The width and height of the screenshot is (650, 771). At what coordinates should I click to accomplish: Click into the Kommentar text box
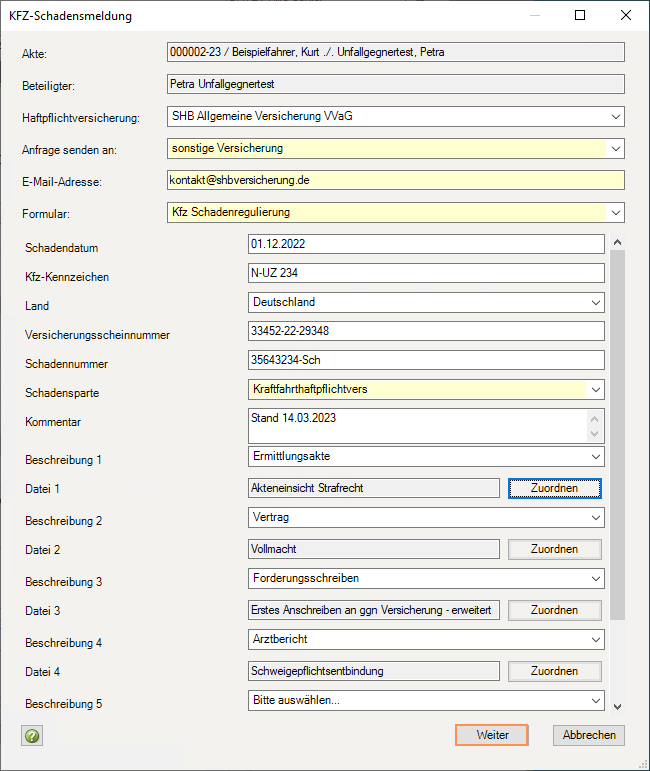point(418,426)
